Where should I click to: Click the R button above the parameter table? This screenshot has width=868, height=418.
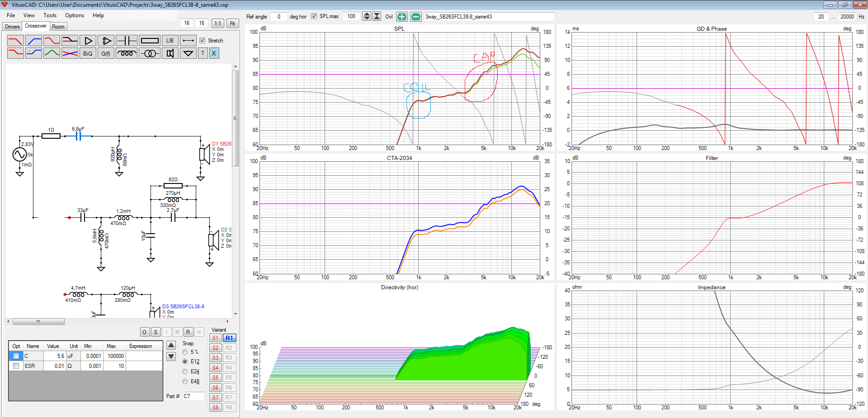point(188,332)
